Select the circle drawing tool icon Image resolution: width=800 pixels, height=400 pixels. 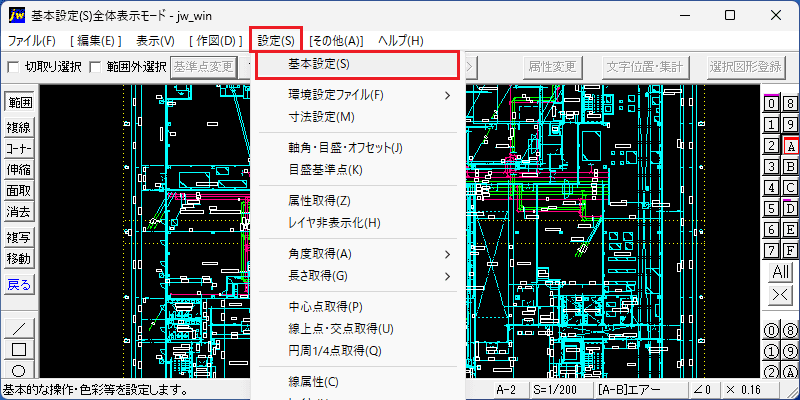point(19,370)
